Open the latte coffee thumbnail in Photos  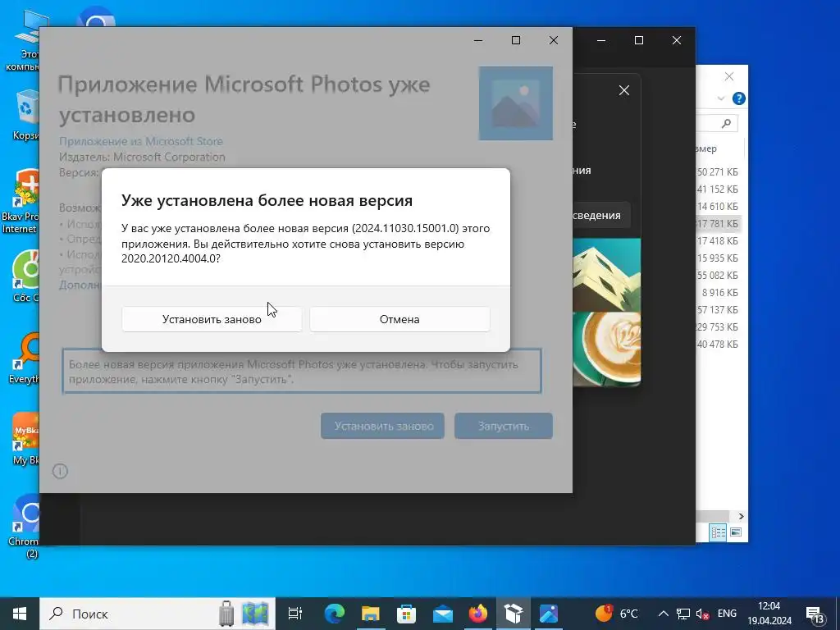[606, 349]
